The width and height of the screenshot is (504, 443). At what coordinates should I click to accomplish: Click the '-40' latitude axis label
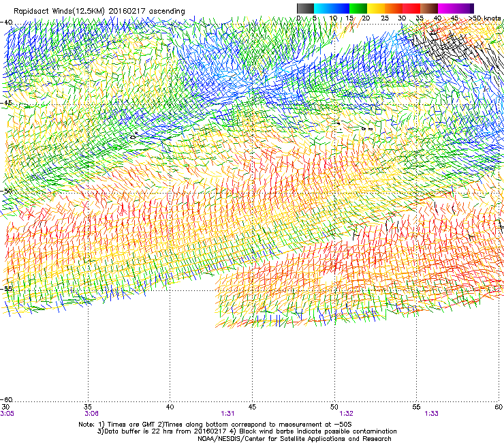coord(6,22)
